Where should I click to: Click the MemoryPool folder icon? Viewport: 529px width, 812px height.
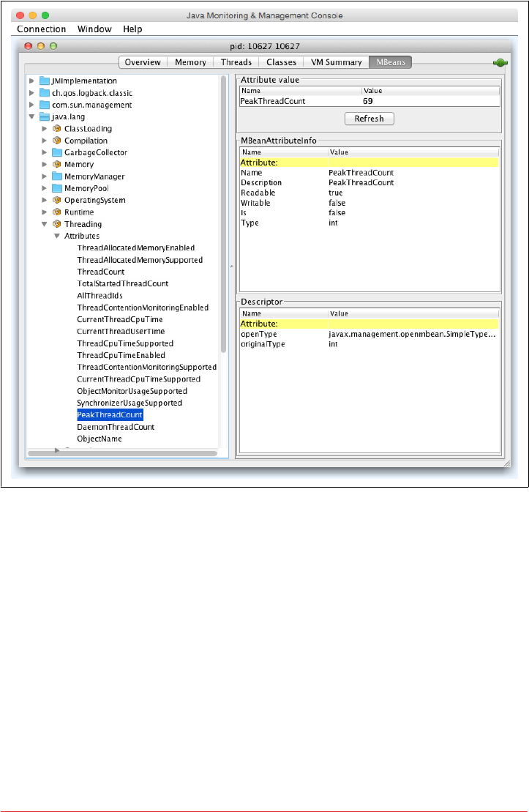(x=57, y=188)
